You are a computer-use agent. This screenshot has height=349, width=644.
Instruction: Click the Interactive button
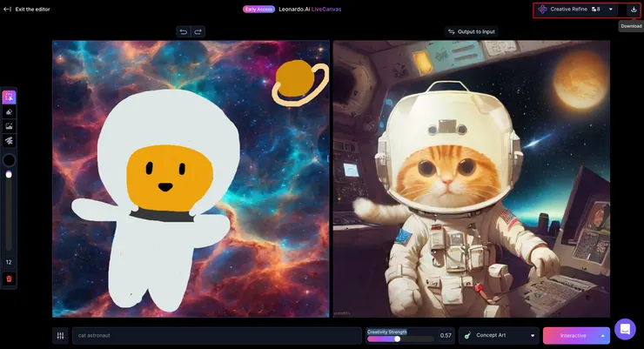pyautogui.click(x=572, y=335)
